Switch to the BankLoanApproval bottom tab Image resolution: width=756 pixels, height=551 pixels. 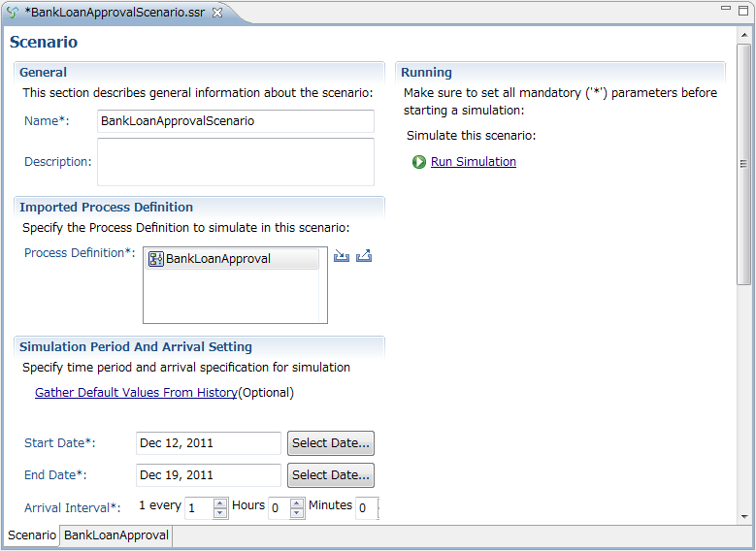tap(116, 535)
